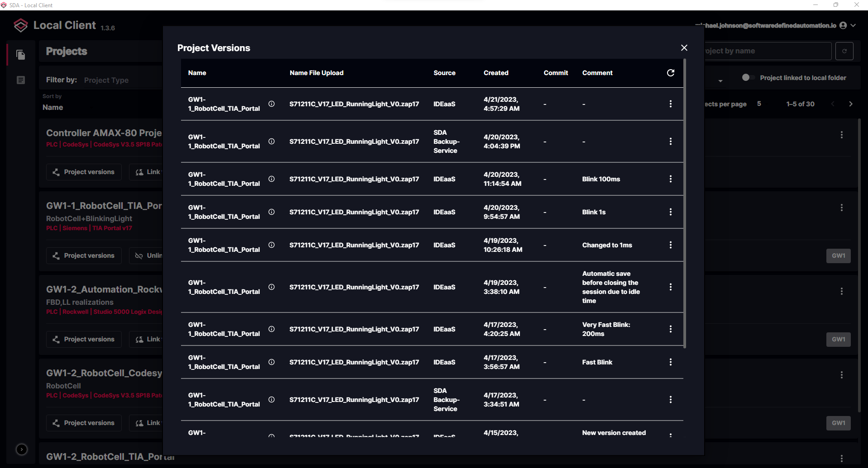The height and width of the screenshot is (468, 868).
Task: Open more options for Controller AMAX-80 project
Action: pos(841,135)
